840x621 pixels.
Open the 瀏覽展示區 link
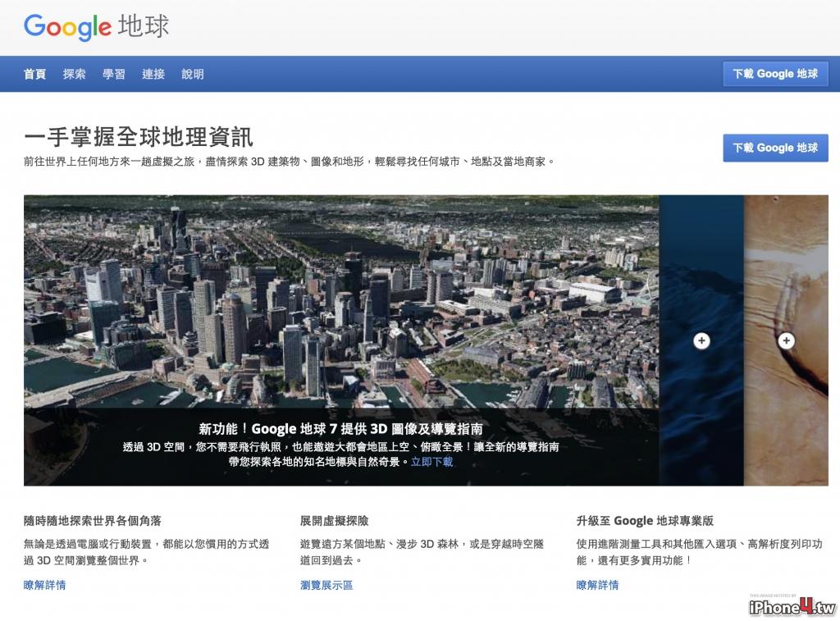tap(326, 585)
